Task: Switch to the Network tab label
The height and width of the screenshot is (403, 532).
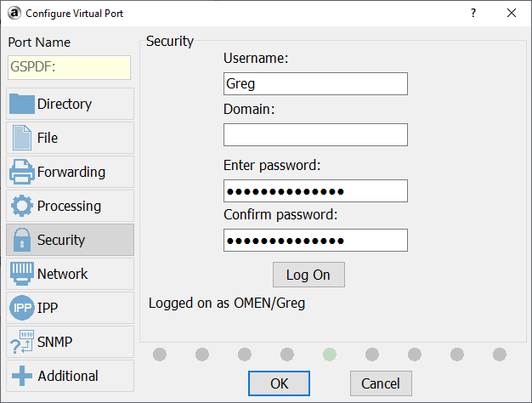Action: tap(62, 274)
